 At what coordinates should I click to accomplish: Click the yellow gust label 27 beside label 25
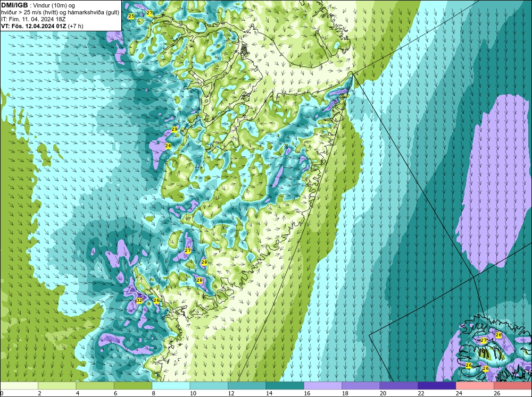coord(149,13)
